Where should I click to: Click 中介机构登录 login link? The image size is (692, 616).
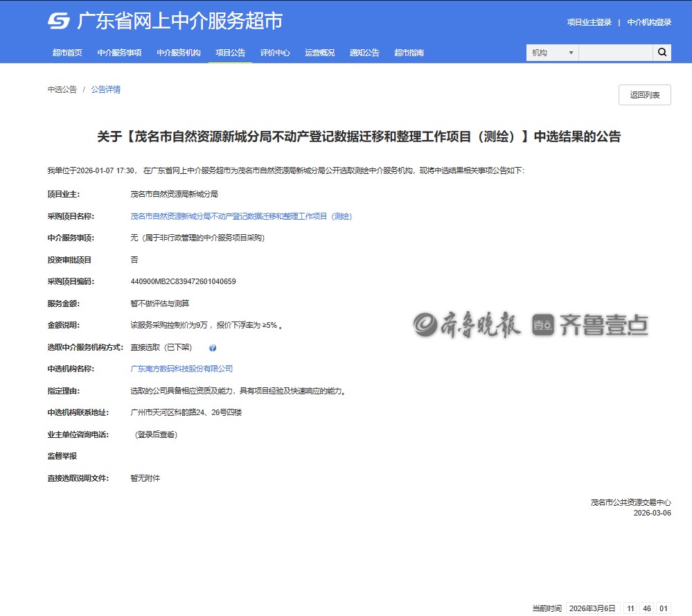(649, 22)
